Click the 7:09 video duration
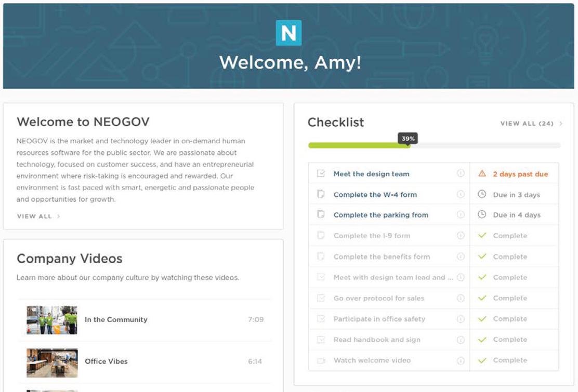Viewport: 578px width, 392px height. coord(256,319)
